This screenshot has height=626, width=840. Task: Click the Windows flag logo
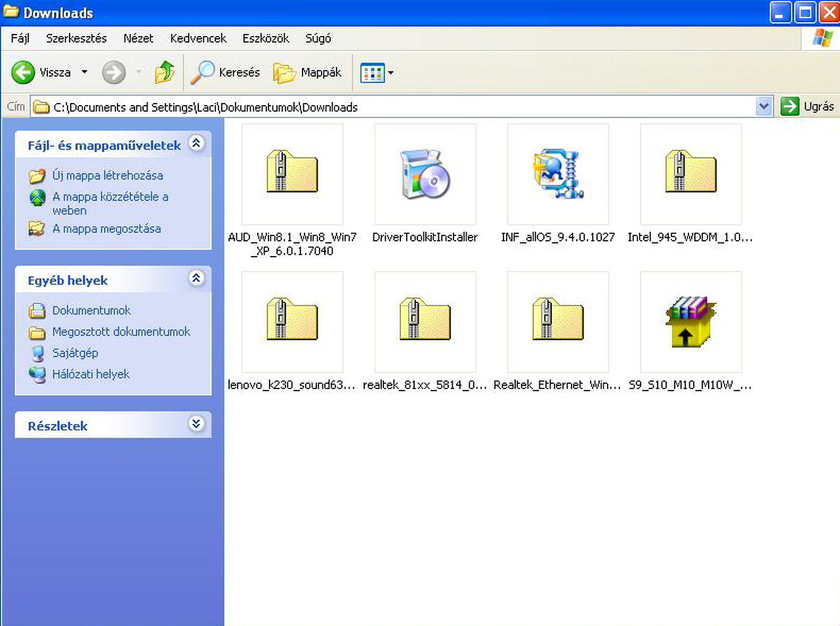(x=822, y=38)
